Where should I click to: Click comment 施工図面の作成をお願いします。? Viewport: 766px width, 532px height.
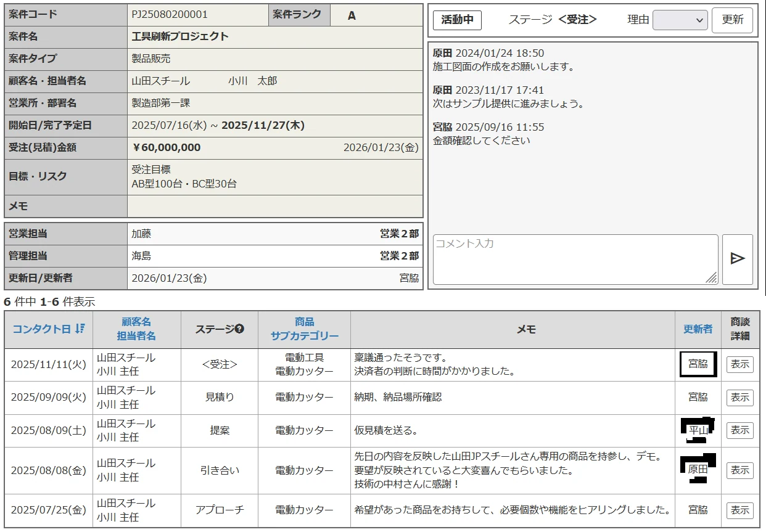point(504,67)
